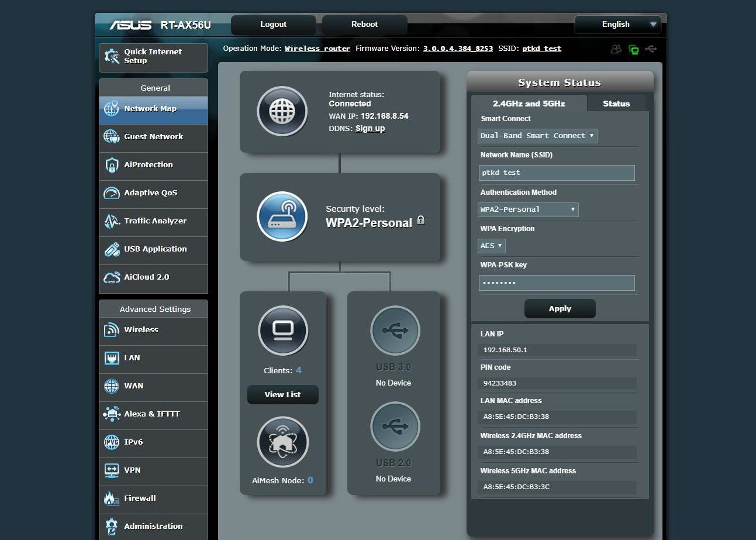This screenshot has height=540, width=756.
Task: Switch to the 2.4GHz and 5GHz tab
Action: coord(529,104)
